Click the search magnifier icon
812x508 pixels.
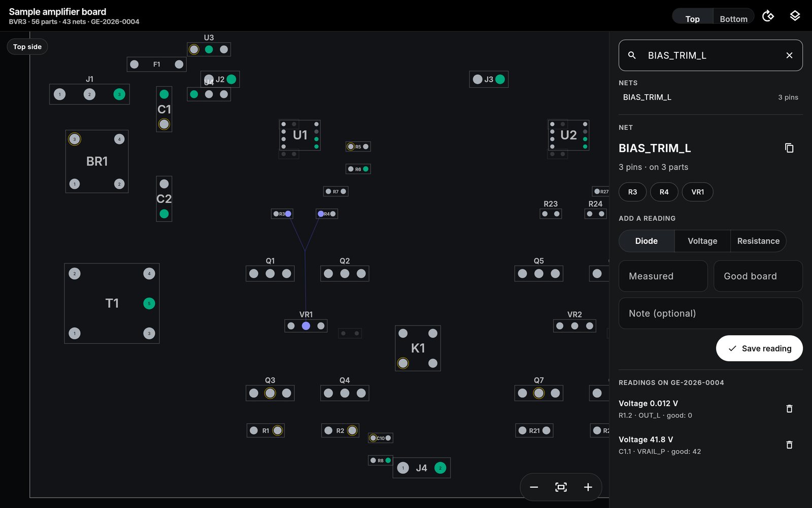pyautogui.click(x=632, y=55)
